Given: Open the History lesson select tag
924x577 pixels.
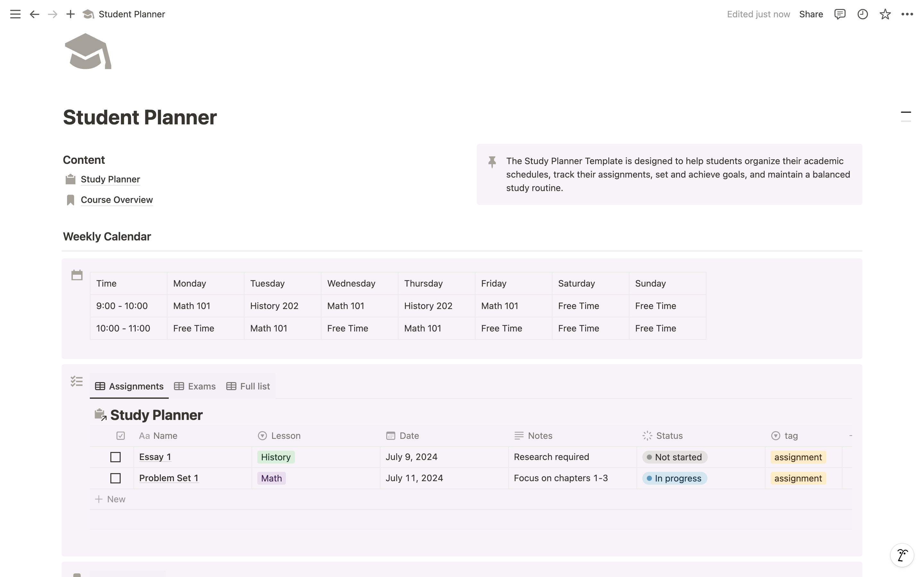Looking at the screenshot, I should 276,457.
